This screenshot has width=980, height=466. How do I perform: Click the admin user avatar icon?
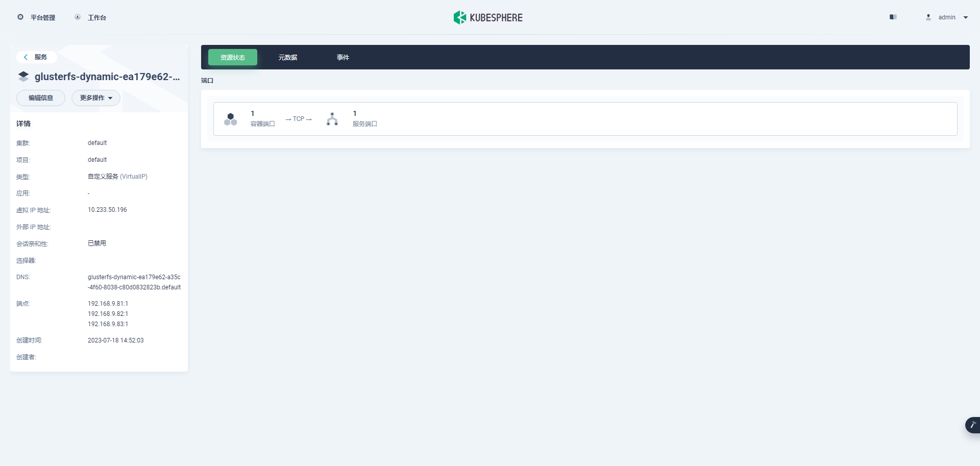928,17
